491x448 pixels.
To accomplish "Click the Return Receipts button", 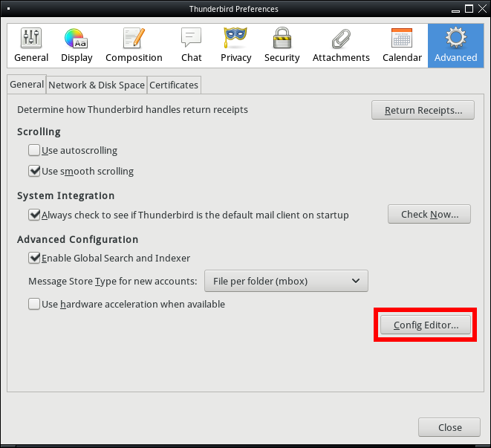I will pos(423,110).
